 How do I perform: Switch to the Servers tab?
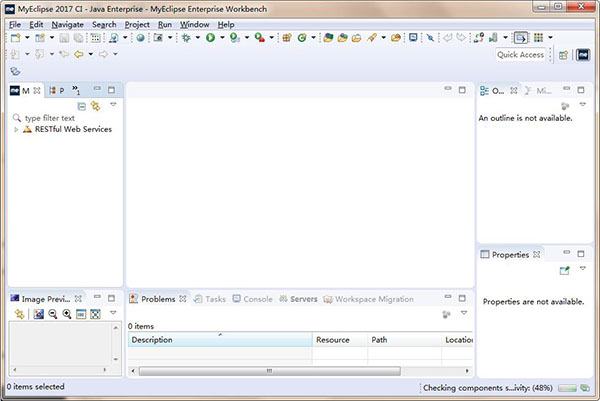303,299
